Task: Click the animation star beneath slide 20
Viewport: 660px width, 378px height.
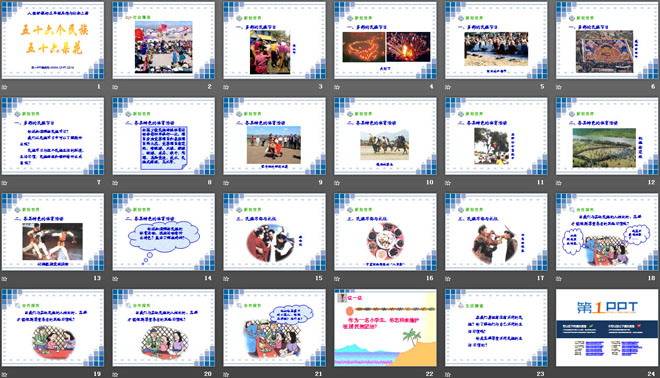Action: click(115, 374)
